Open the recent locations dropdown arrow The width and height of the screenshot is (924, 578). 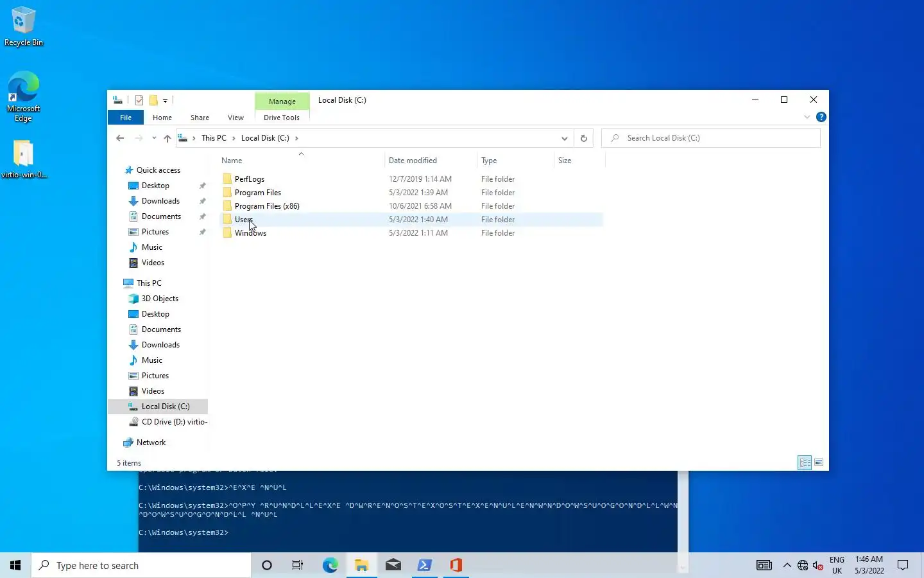pyautogui.click(x=154, y=138)
